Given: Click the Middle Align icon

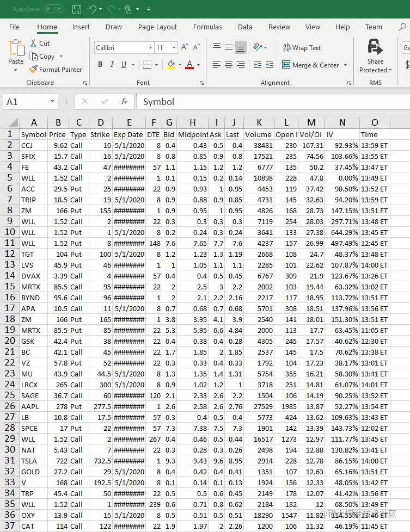Looking at the screenshot, I should [229, 47].
